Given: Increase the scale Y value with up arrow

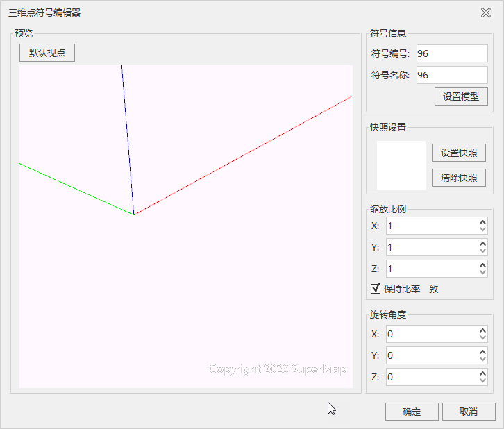Looking at the screenshot, I should point(482,244).
